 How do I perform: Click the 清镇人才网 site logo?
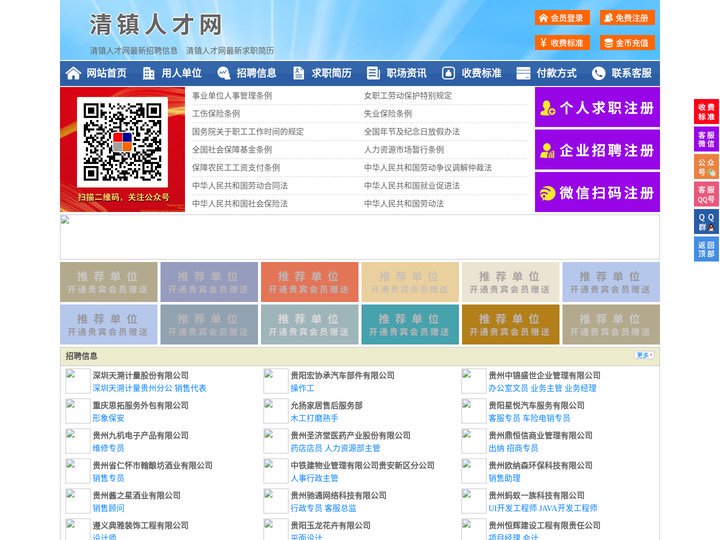point(156,25)
